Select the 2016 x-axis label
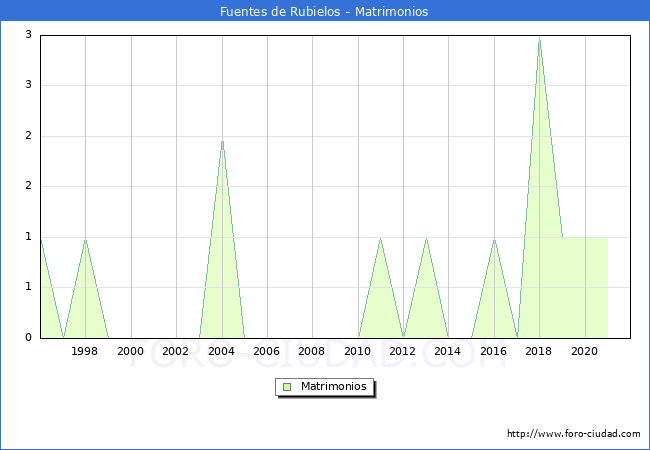Image resolution: width=650 pixels, height=450 pixels. (x=493, y=351)
